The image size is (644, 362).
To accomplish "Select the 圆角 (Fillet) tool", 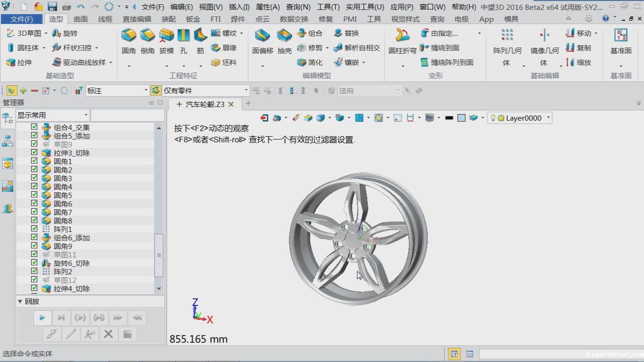I will 129,41.
